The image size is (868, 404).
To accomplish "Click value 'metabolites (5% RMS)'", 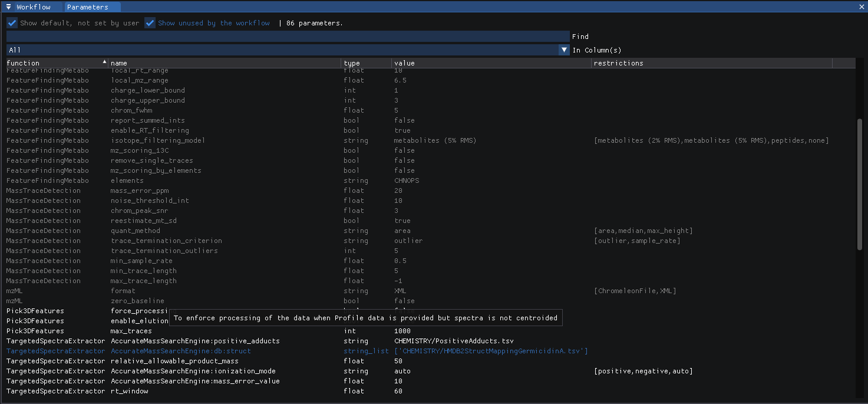I will tap(435, 140).
